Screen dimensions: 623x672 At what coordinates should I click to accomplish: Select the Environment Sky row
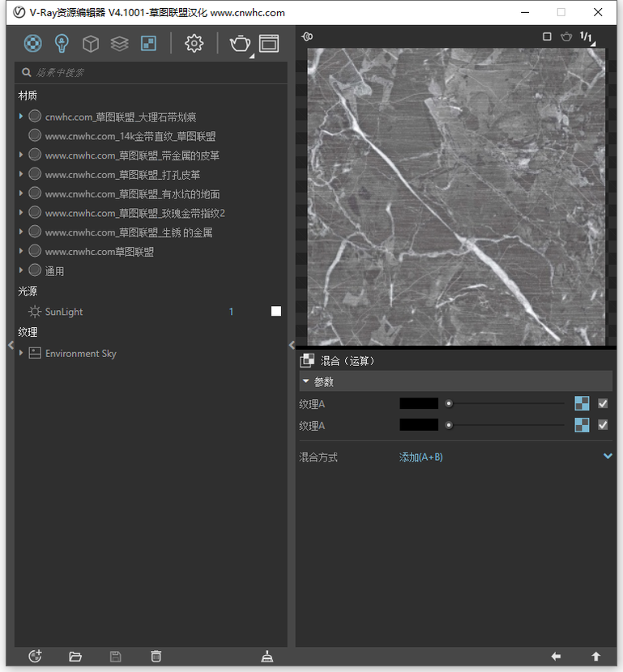pyautogui.click(x=151, y=353)
